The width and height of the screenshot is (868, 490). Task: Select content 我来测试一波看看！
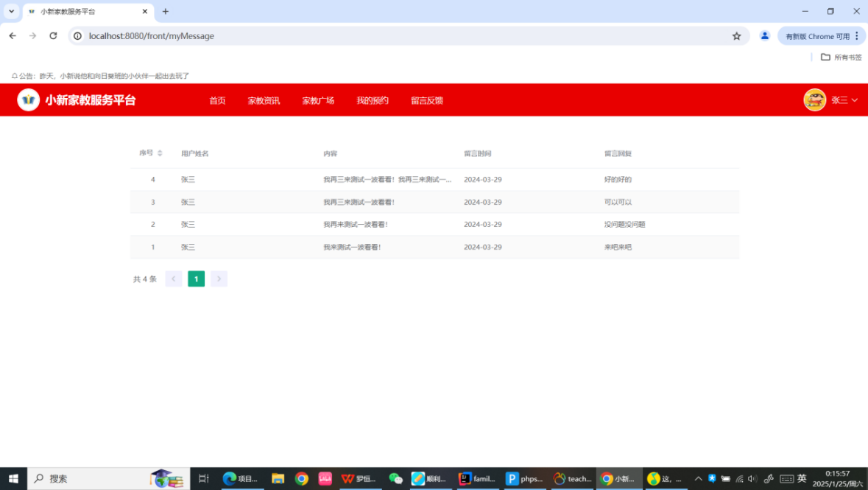pyautogui.click(x=353, y=248)
